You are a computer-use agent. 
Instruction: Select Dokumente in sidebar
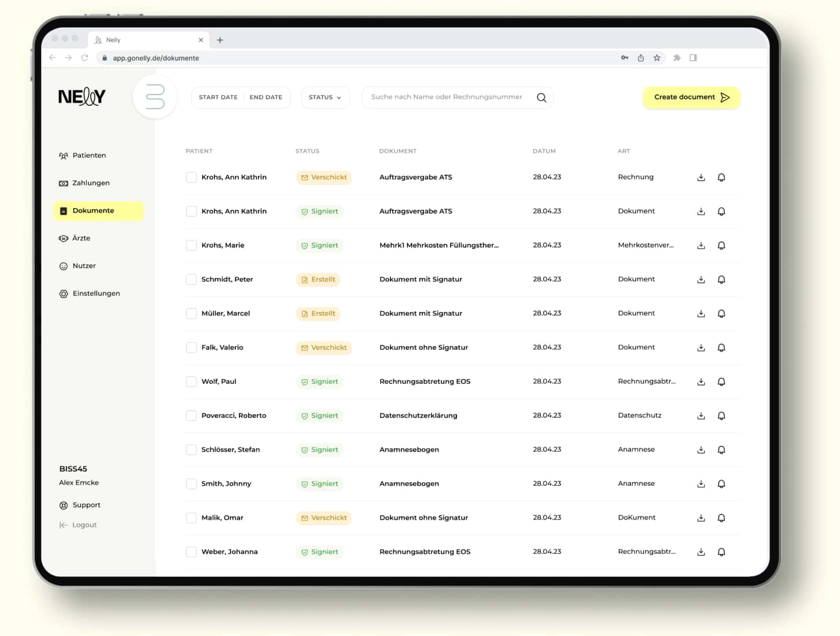tap(98, 211)
